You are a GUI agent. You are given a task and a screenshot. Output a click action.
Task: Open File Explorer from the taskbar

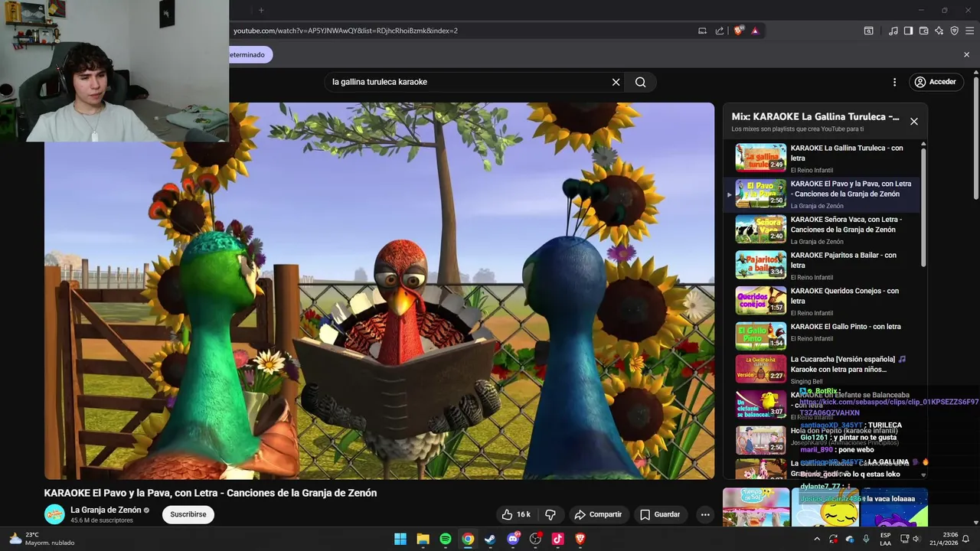coord(423,539)
